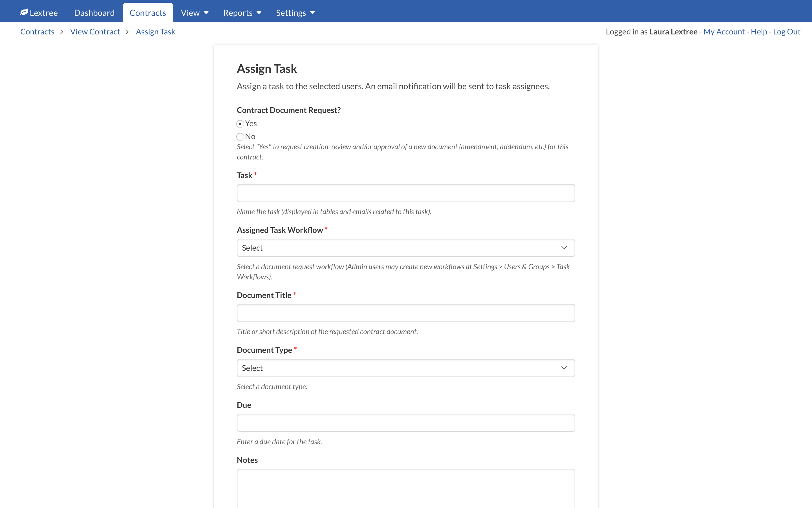Click into the Notes text area
The width and height of the screenshot is (812, 508).
pos(406,488)
